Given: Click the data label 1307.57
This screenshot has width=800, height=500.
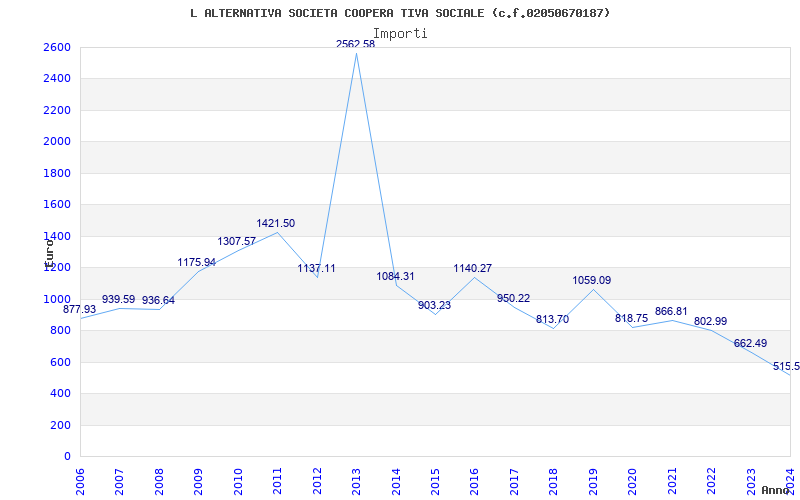Looking at the screenshot, I should pos(237,241).
